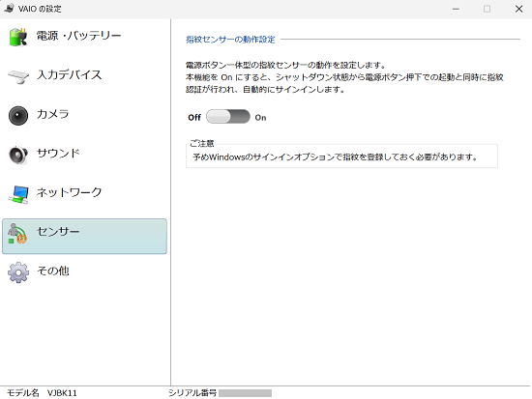Click the sensor icon in sidebar
This screenshot has width=532, height=399.
point(17,234)
